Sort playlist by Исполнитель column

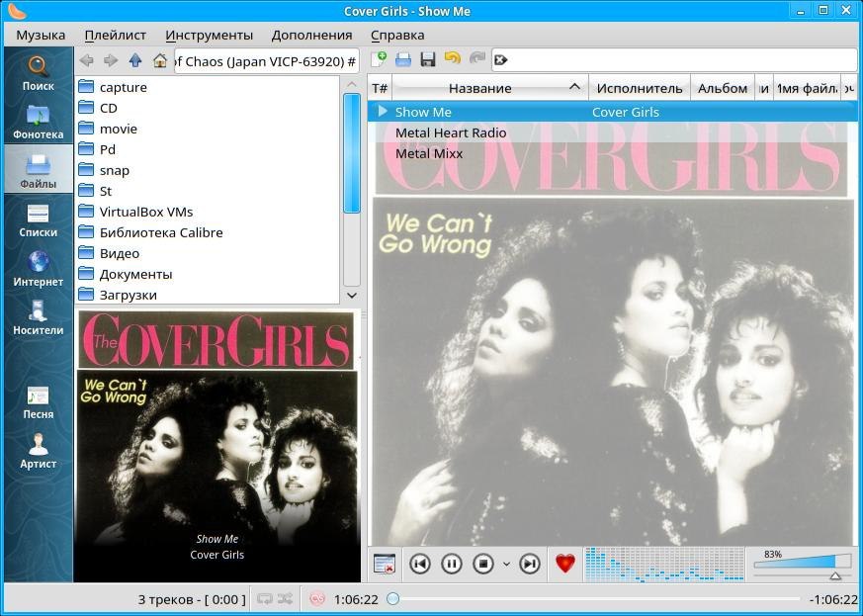pyautogui.click(x=640, y=88)
